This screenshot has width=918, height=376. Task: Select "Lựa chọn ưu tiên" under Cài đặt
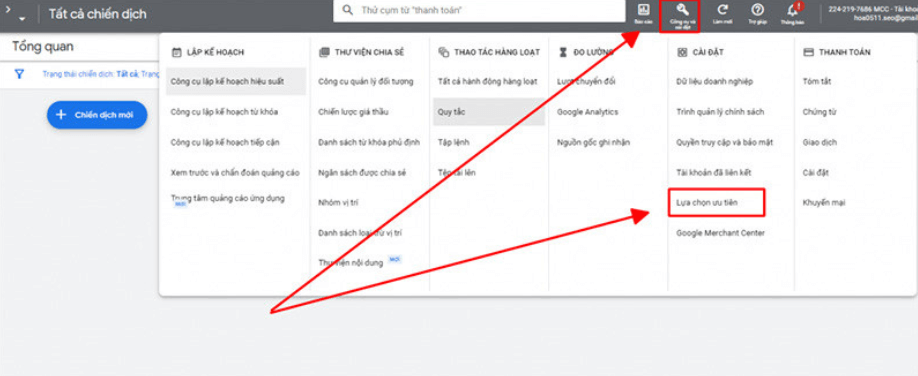coord(707,203)
